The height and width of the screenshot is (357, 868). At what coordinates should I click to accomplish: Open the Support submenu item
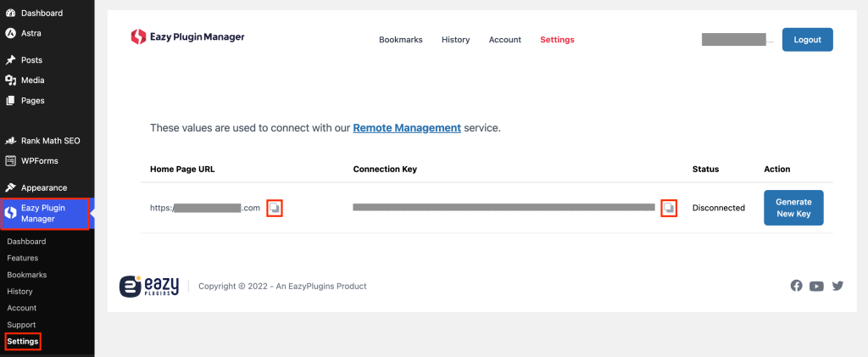click(21, 324)
